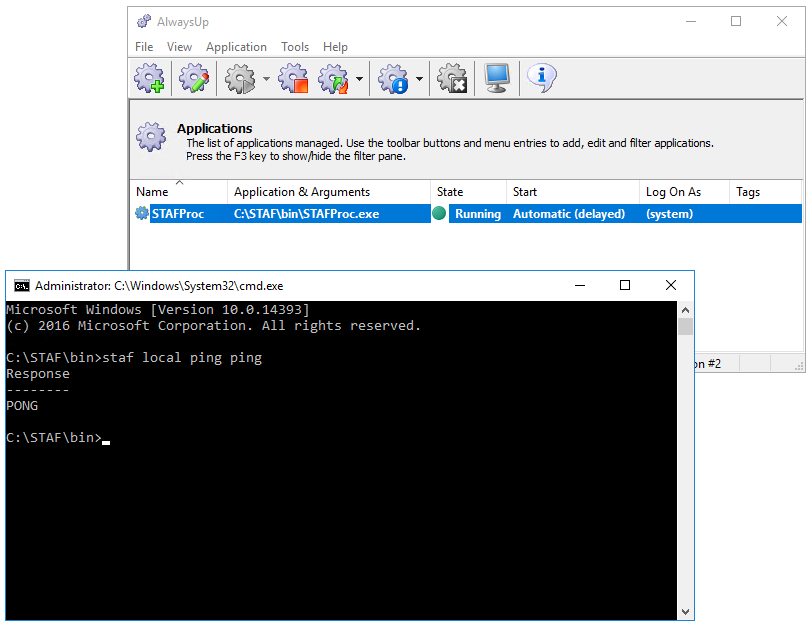Minimize the command prompt window
809x624 pixels.
click(x=580, y=285)
